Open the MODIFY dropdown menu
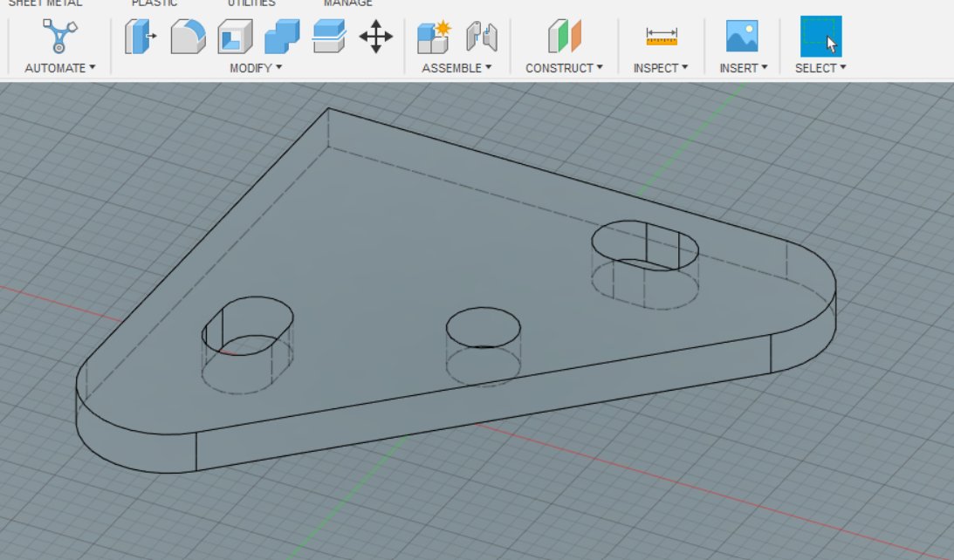This screenshot has height=560, width=954. pyautogui.click(x=256, y=68)
